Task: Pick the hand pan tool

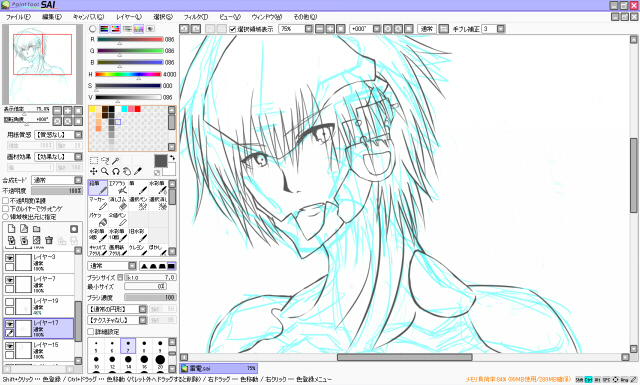Action: pyautogui.click(x=127, y=171)
